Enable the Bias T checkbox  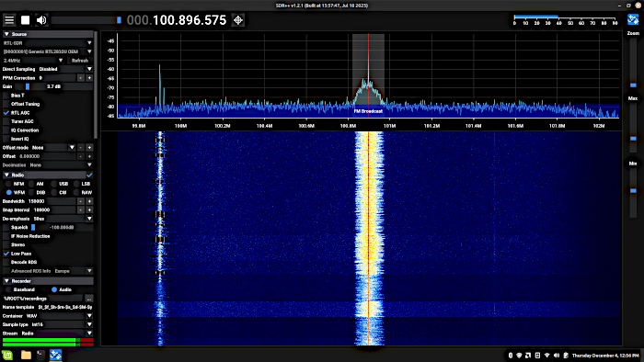point(6,96)
